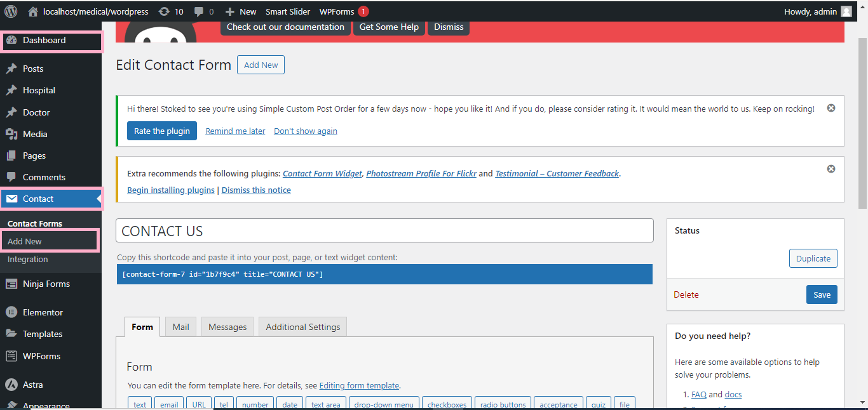Insert a drop-down menu form tag
Screen dimensions: 868x410
tap(383, 404)
